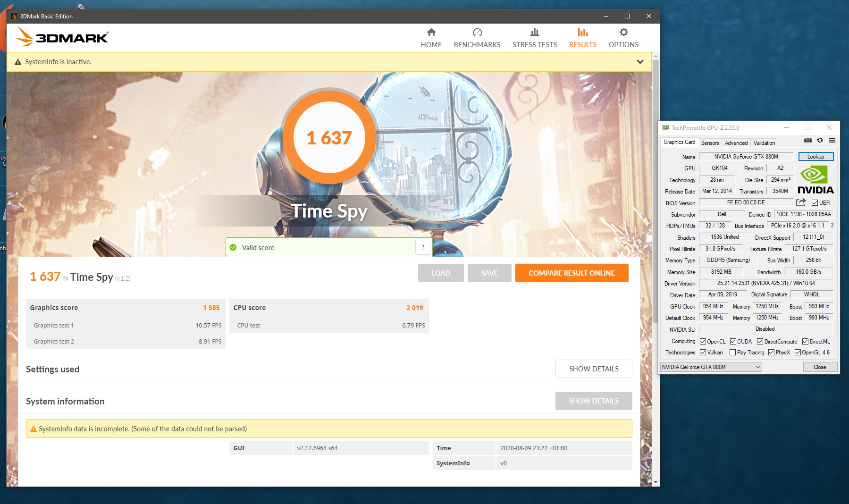The width and height of the screenshot is (849, 504).
Task: Open the GPU selection dropdown in GPU-Z
Action: (711, 367)
